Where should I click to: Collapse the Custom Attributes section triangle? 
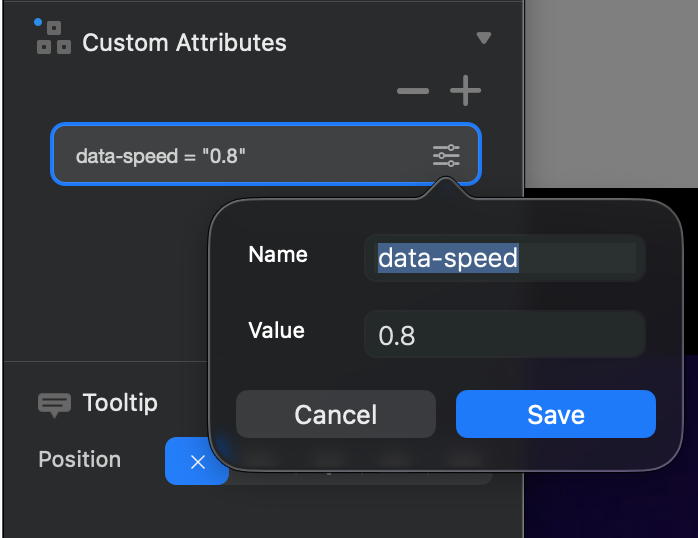point(483,38)
